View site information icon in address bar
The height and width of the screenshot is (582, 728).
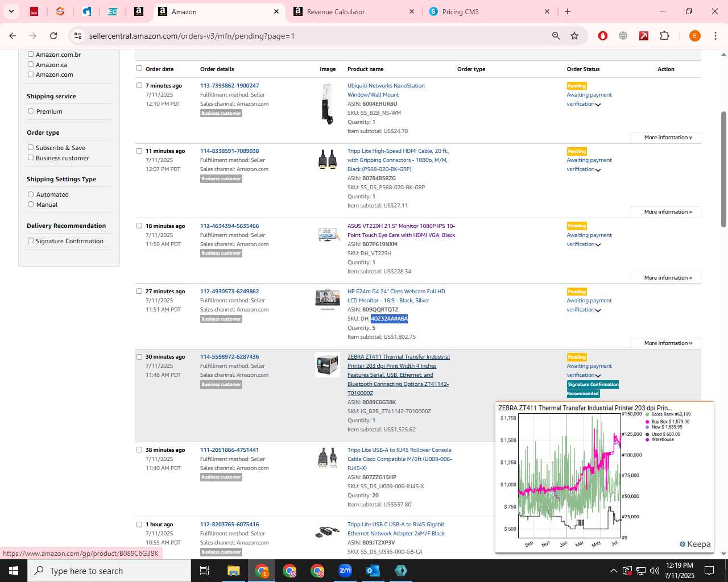click(x=78, y=36)
